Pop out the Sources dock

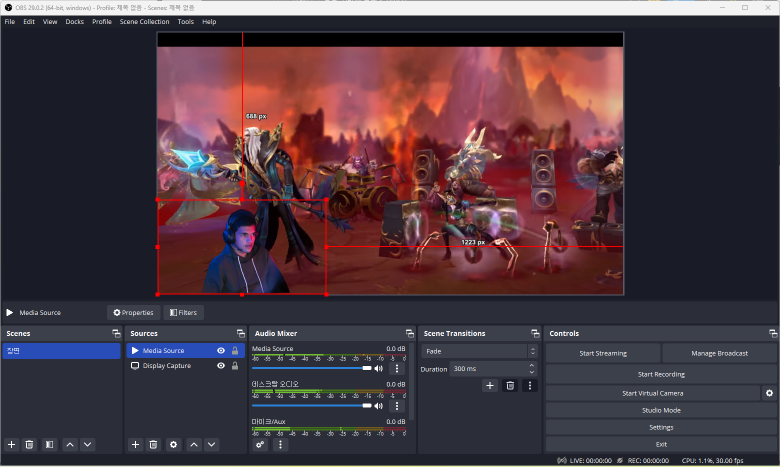[x=241, y=333]
